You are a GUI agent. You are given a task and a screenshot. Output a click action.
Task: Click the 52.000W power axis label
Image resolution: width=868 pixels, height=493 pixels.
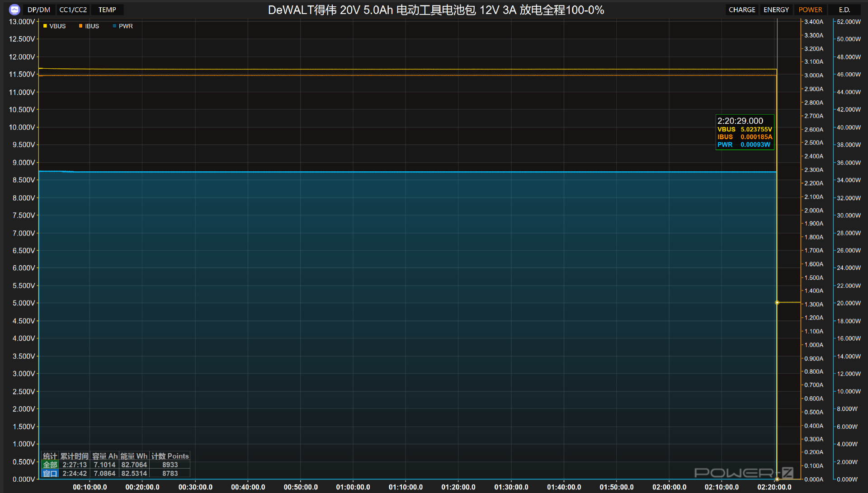(x=849, y=22)
